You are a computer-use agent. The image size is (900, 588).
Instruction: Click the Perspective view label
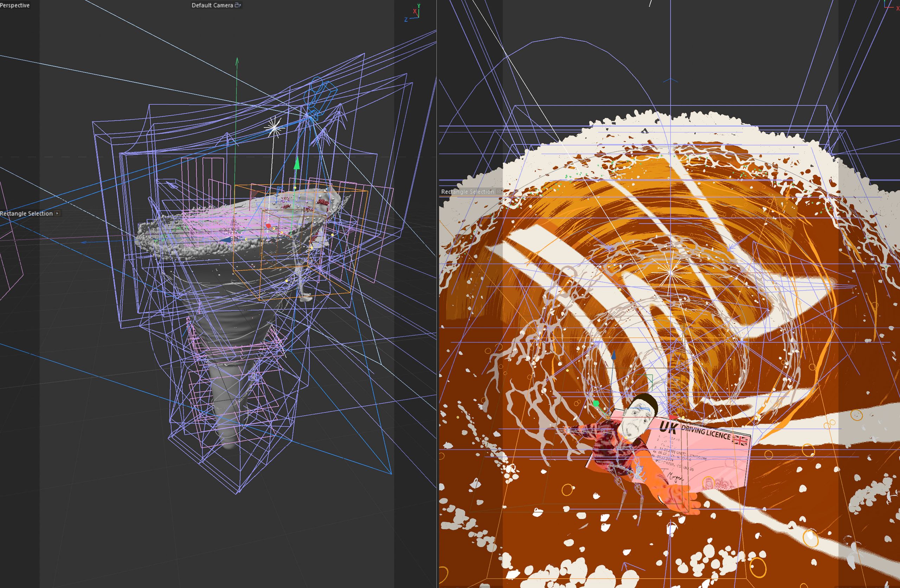click(14, 5)
